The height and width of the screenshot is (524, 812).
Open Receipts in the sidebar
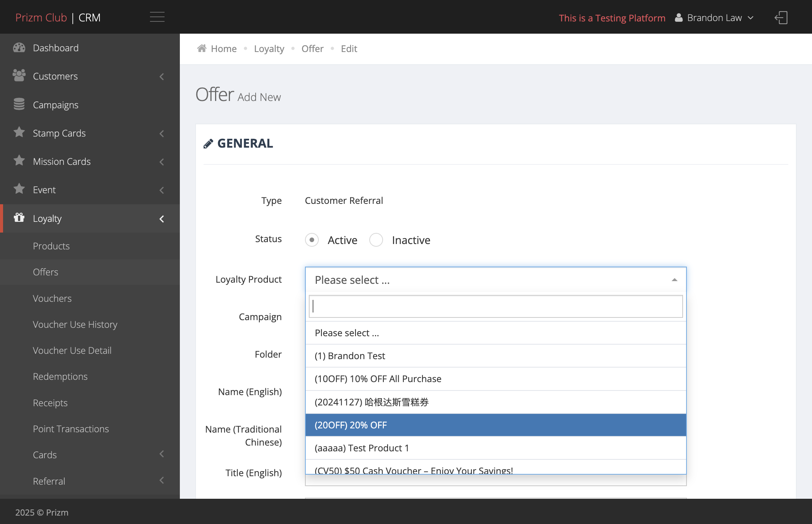pyautogui.click(x=50, y=403)
